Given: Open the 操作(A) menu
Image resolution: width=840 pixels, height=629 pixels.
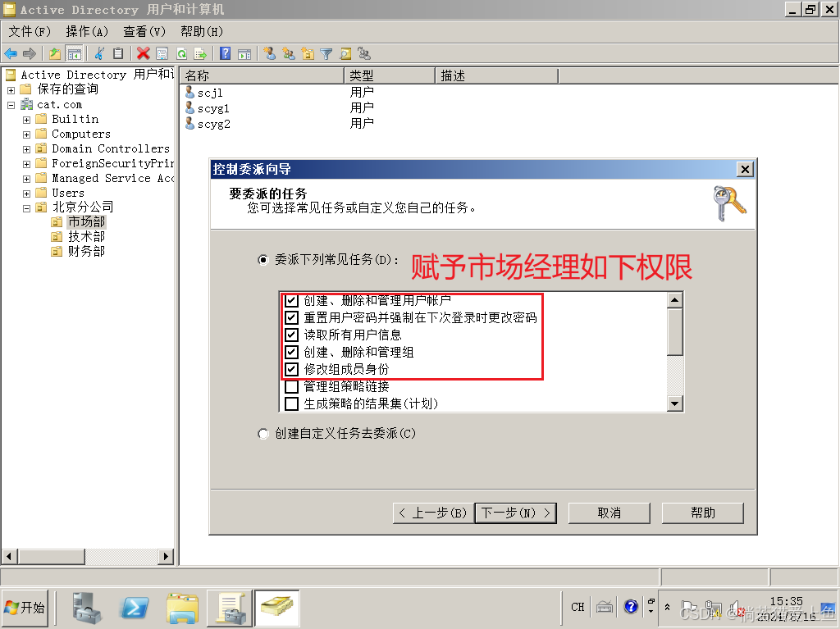Looking at the screenshot, I should (87, 32).
